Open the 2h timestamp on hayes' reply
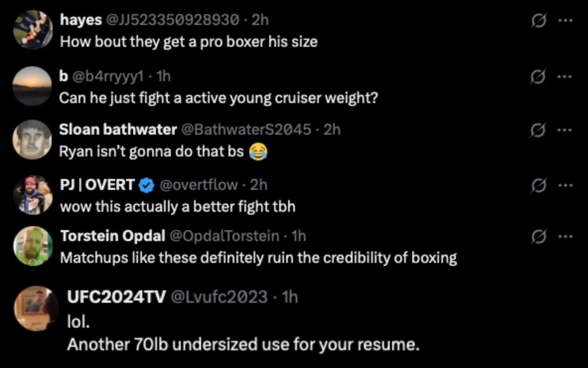Screen dimensions: 588x368 tap(260, 19)
